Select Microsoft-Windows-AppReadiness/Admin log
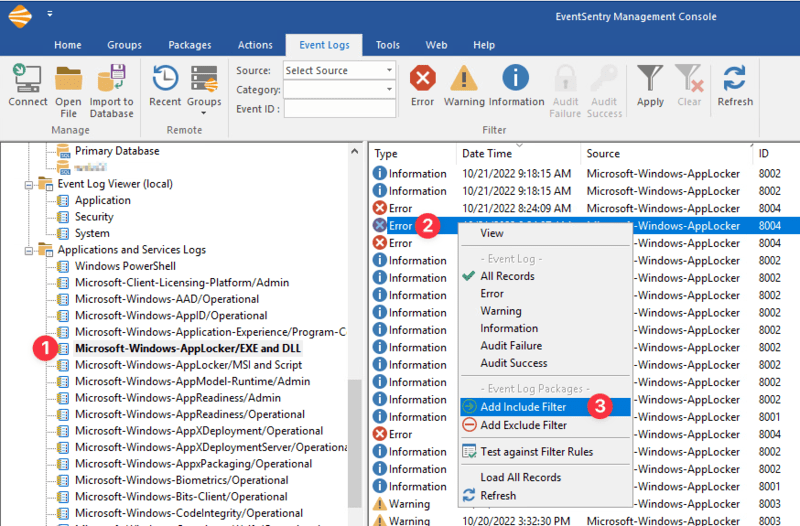This screenshot has width=800, height=526. pos(178,398)
